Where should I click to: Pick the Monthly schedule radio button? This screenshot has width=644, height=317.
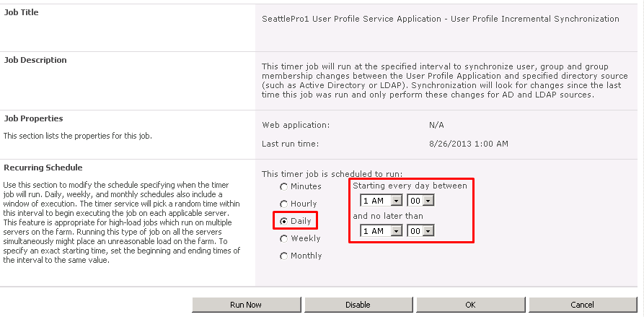click(284, 256)
